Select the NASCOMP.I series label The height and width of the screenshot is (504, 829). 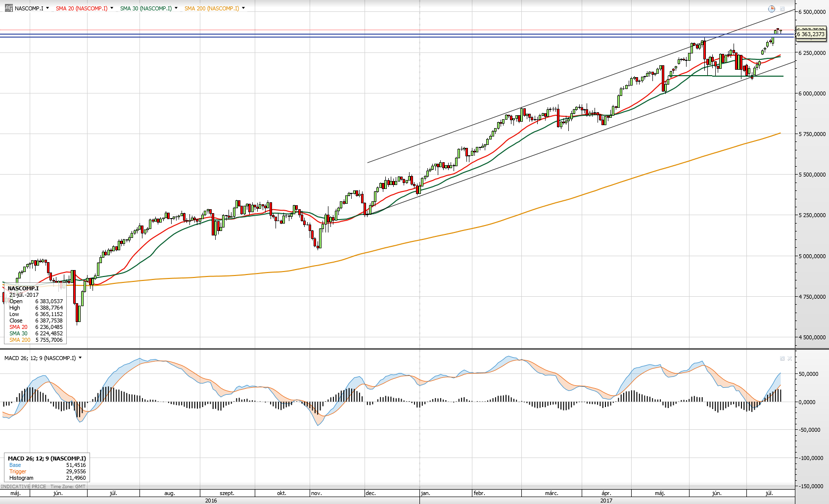(29, 8)
